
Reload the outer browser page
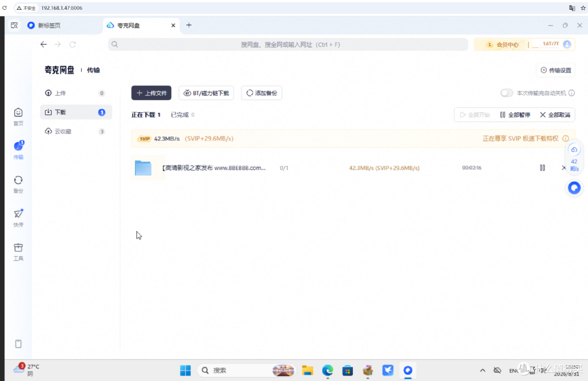4,8
